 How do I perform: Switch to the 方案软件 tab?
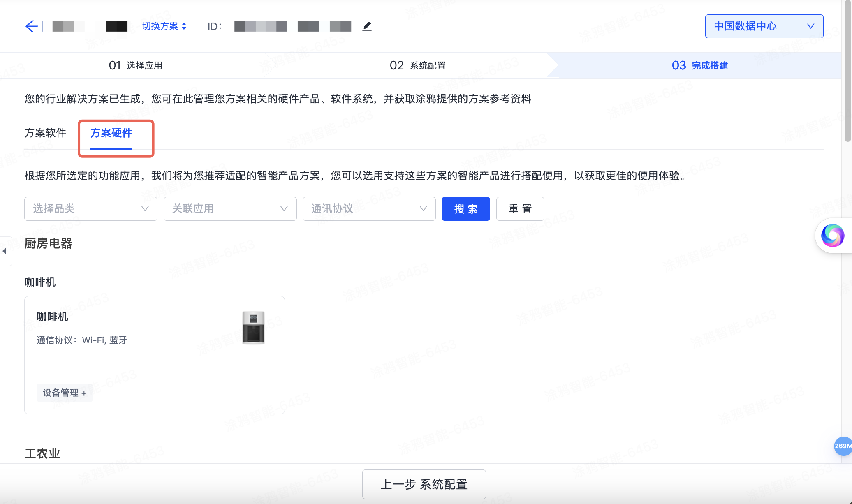pos(45,132)
